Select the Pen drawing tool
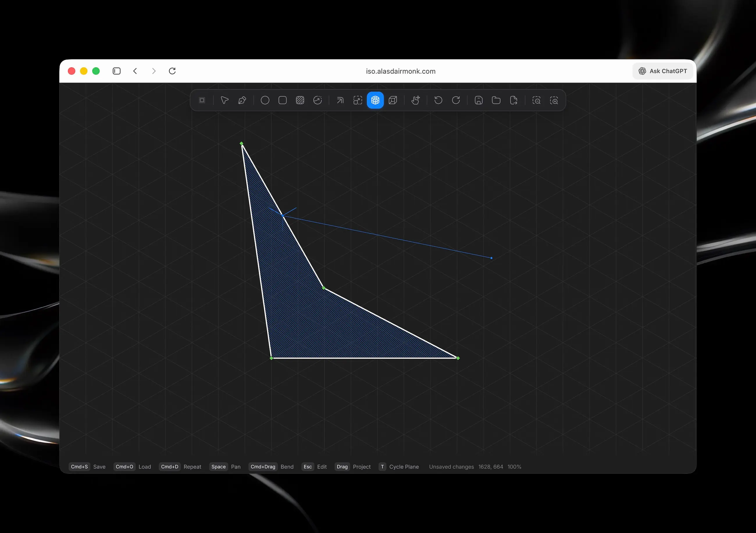 pos(242,100)
